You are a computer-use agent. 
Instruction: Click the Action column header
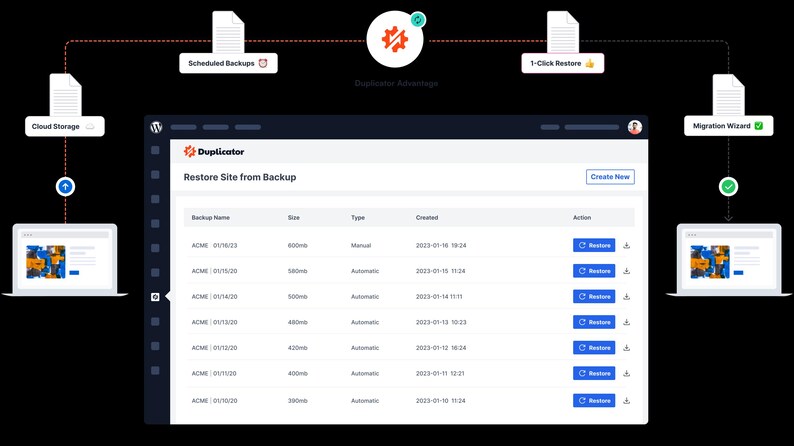click(x=582, y=218)
